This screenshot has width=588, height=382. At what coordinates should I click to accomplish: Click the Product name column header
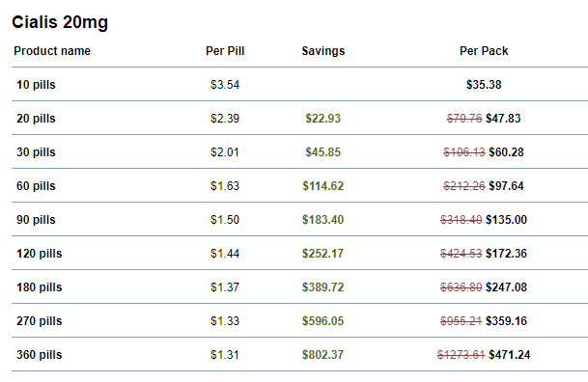(x=52, y=51)
